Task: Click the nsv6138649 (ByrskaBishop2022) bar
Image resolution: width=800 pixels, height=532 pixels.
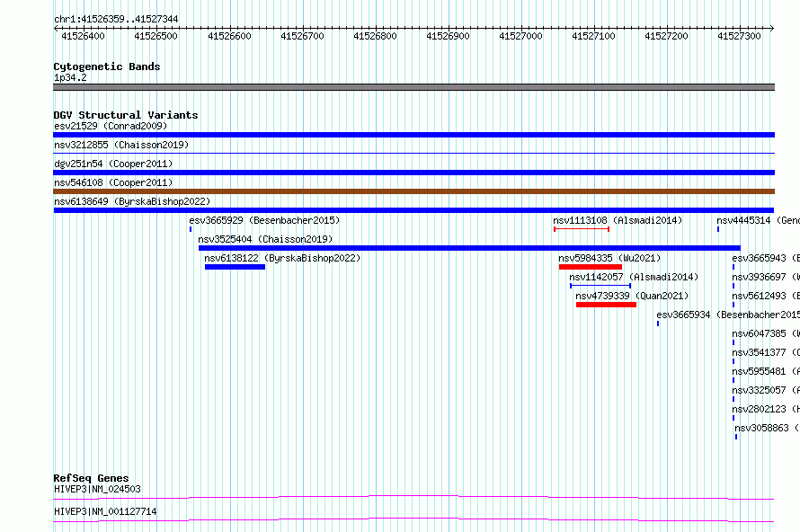Action: pos(413,210)
